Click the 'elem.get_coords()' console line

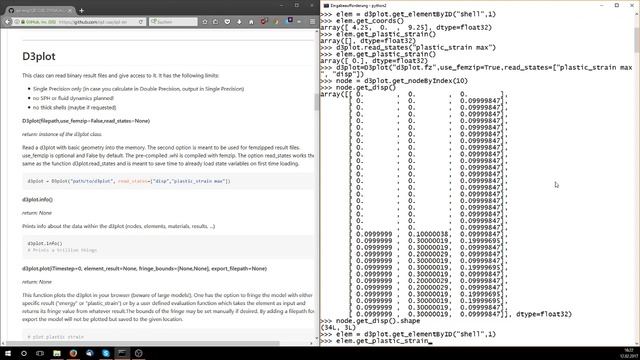[x=362, y=21]
